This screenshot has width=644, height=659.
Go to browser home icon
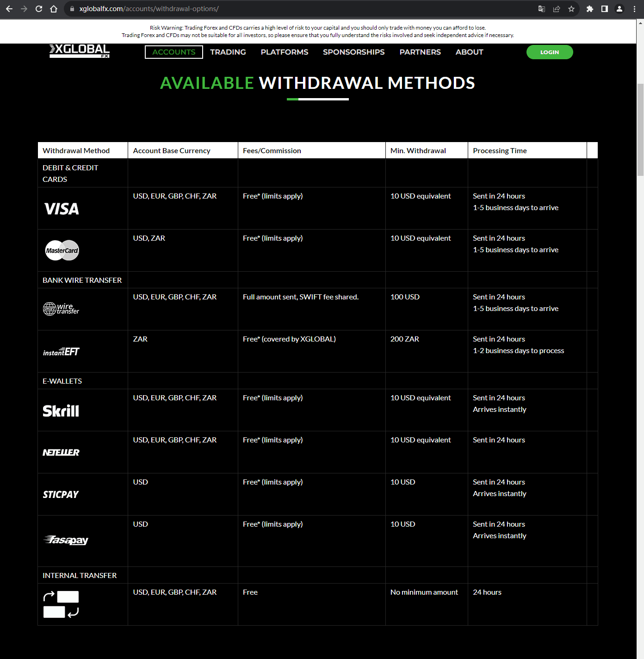(x=54, y=9)
